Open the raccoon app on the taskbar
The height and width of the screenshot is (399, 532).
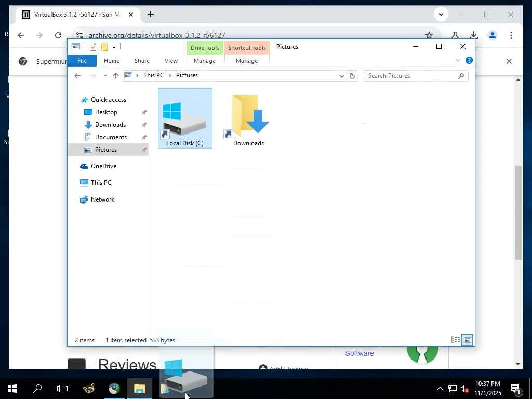point(89,389)
